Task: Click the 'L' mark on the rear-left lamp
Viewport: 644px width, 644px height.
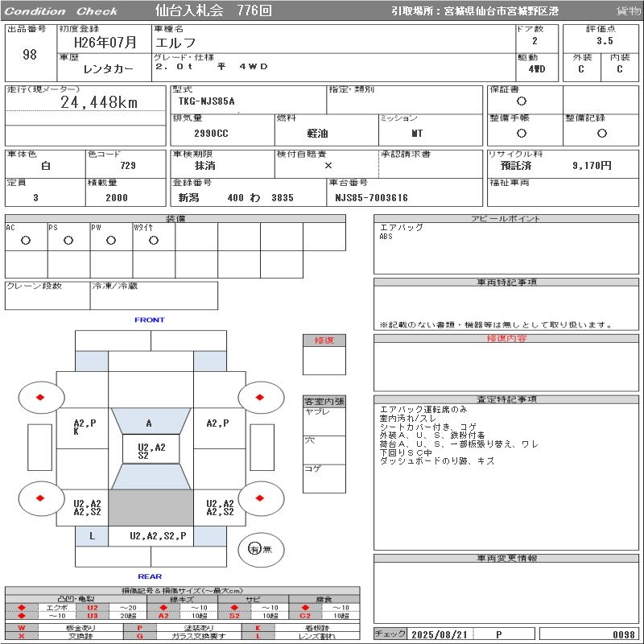Action: click(92, 536)
